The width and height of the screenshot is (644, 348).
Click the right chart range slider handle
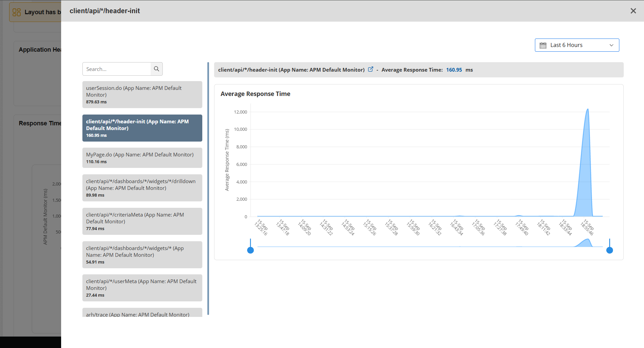(x=610, y=250)
